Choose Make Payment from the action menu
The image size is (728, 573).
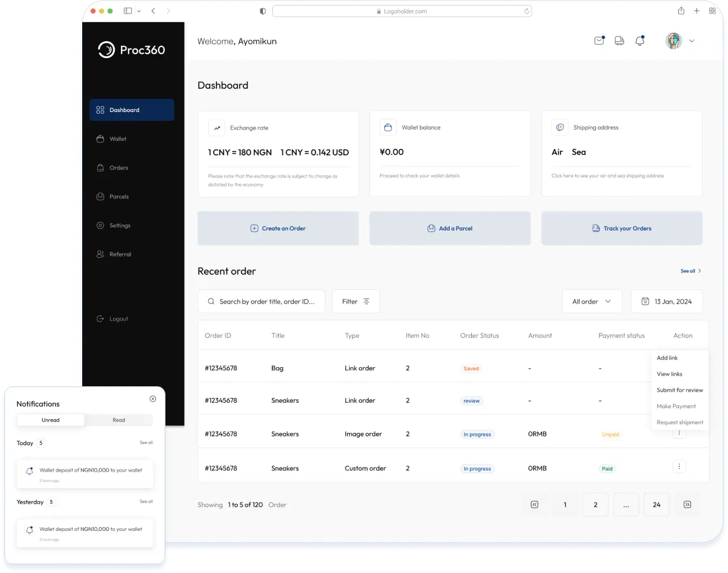tap(677, 406)
